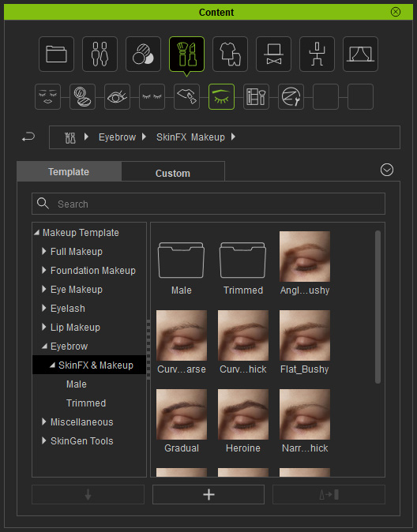Choose the Foundation compact subcategory icon

point(82,97)
